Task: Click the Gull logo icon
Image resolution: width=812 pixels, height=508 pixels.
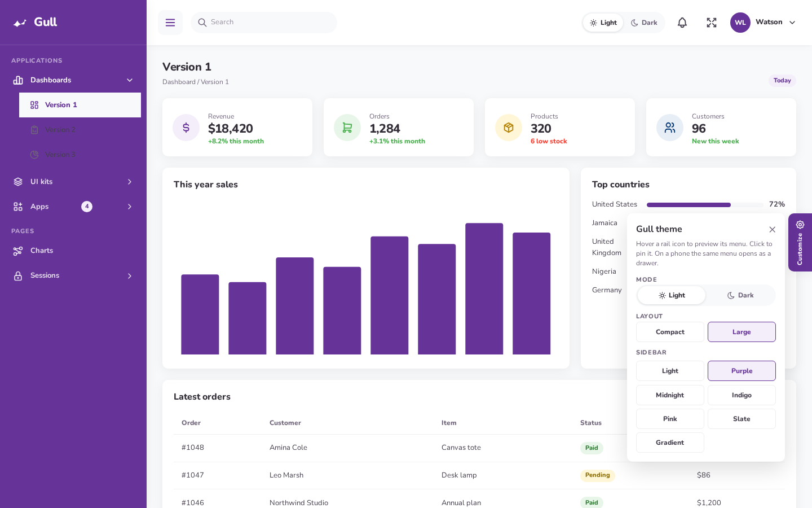Action: pos(20,23)
